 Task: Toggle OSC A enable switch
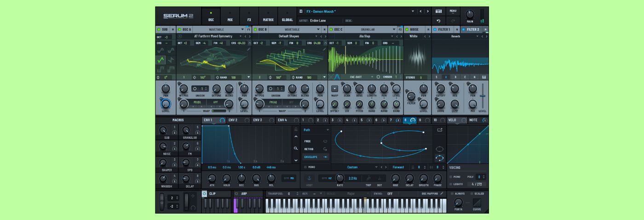tap(180, 29)
